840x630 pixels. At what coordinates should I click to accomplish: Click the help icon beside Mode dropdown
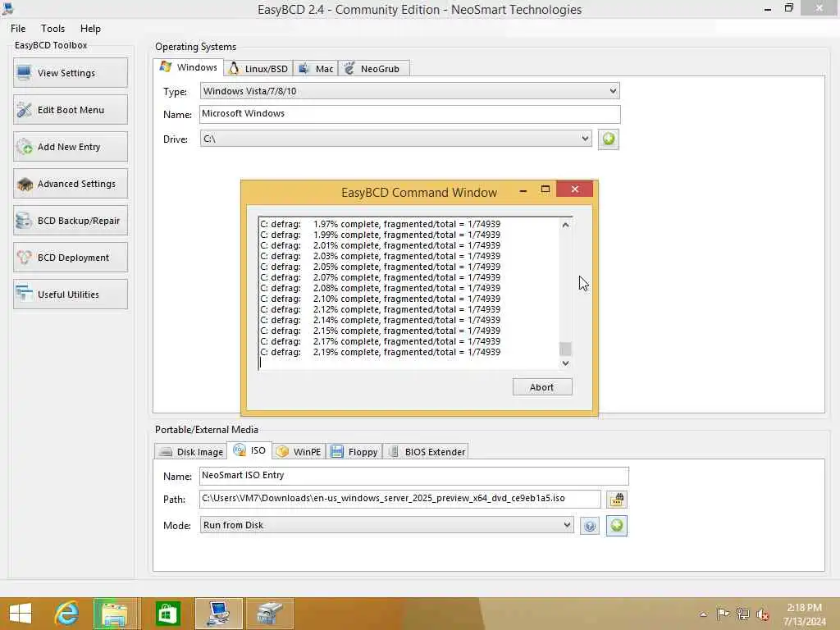click(x=589, y=526)
